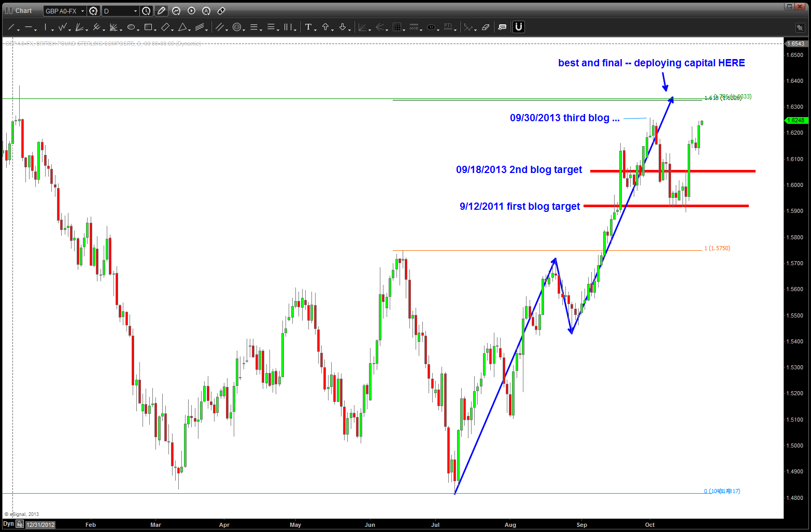Click the symbol settings gear button

94,11
